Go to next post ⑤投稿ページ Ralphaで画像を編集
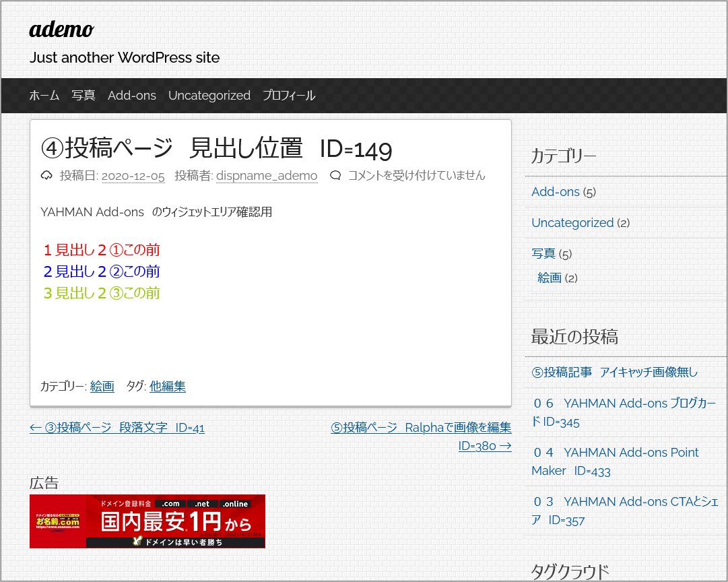 pyautogui.click(x=421, y=427)
